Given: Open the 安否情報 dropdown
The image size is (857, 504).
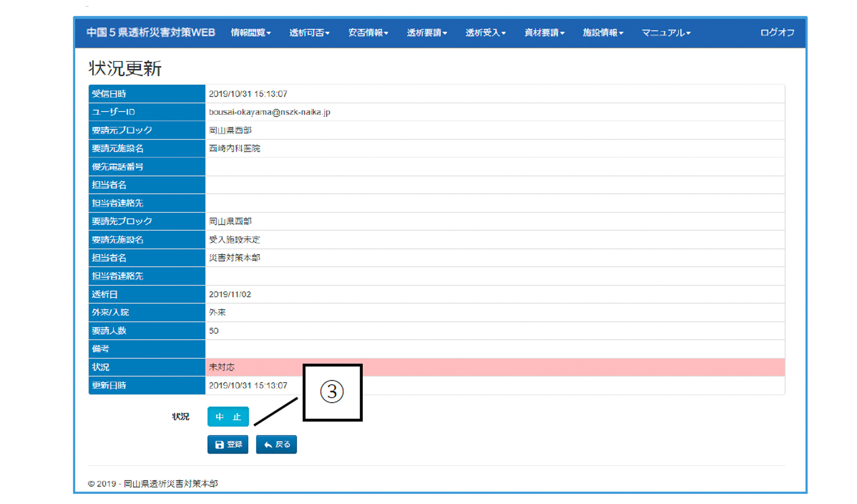Looking at the screenshot, I should click(x=368, y=33).
